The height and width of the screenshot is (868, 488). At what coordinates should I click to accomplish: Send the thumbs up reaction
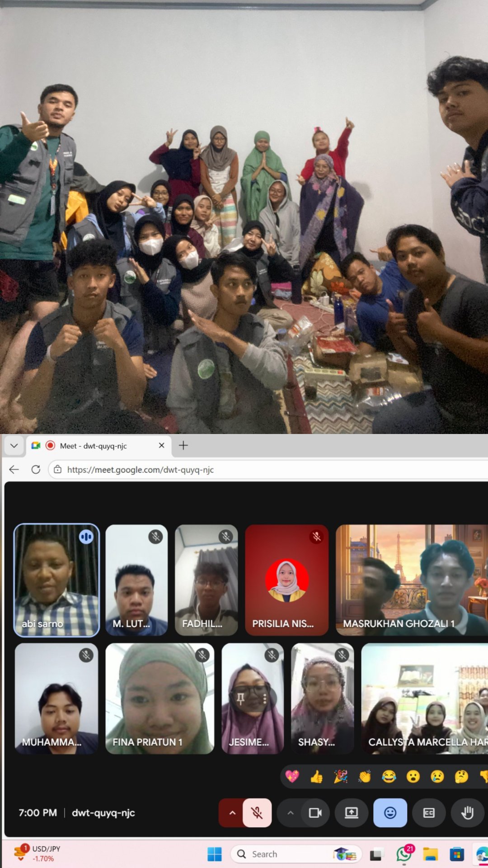(x=316, y=777)
